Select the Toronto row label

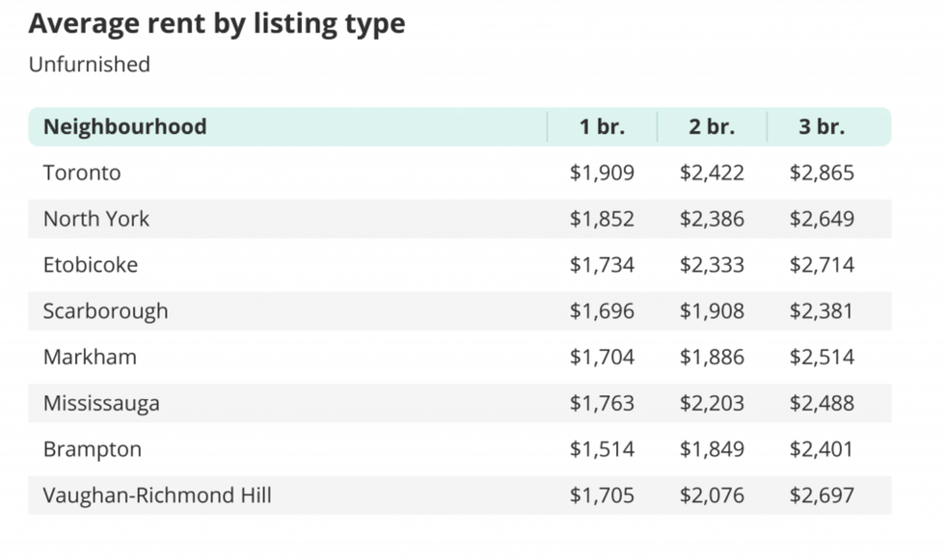[82, 173]
